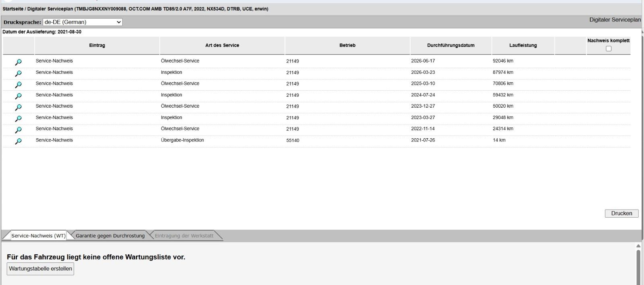Open details magnifier for 2022-11-14 entry
644x285 pixels.
coord(18,130)
